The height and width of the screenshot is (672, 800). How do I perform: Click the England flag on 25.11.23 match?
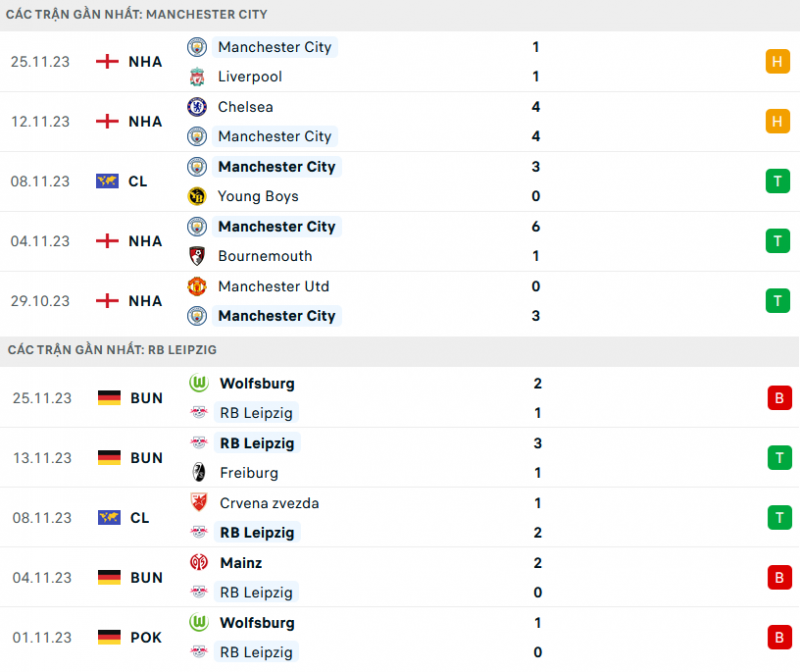tap(107, 61)
